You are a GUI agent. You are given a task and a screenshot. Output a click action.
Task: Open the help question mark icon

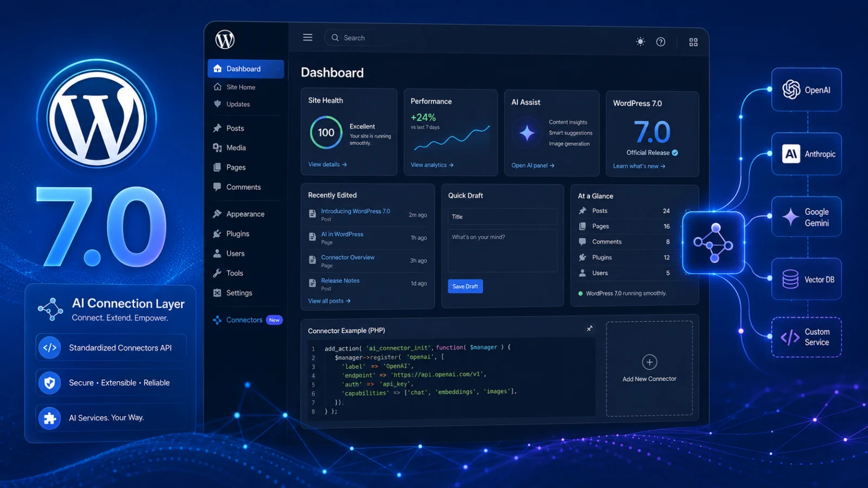point(661,42)
